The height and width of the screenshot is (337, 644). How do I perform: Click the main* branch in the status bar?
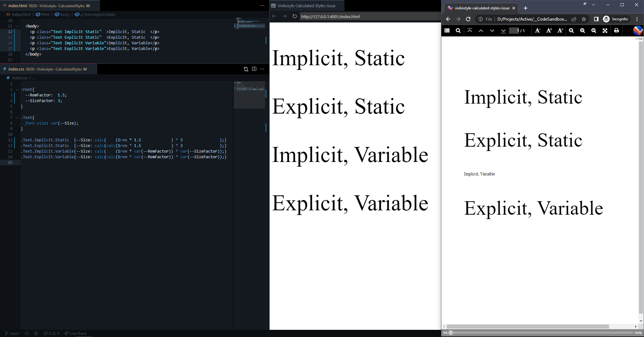[13, 333]
